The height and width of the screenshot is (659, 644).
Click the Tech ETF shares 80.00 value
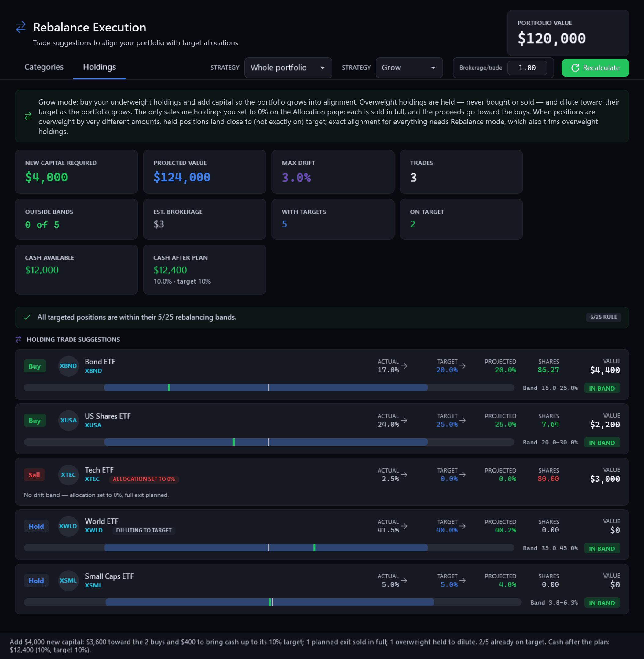pyautogui.click(x=548, y=479)
